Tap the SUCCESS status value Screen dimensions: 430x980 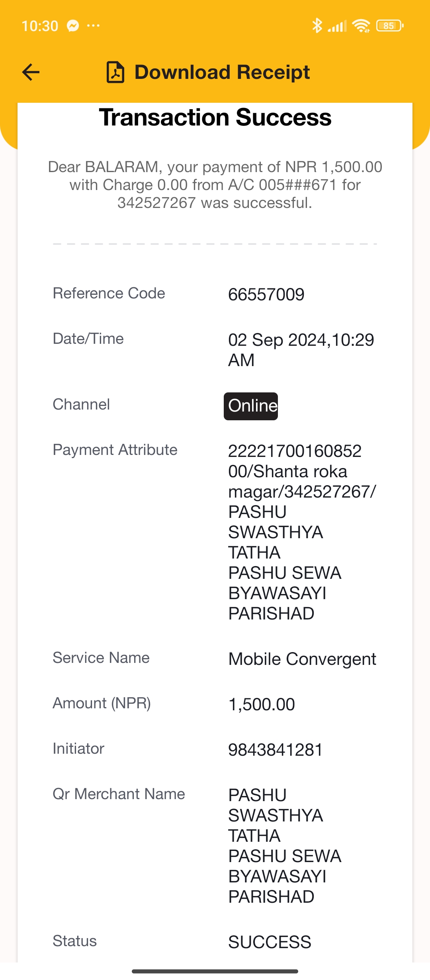point(270,942)
